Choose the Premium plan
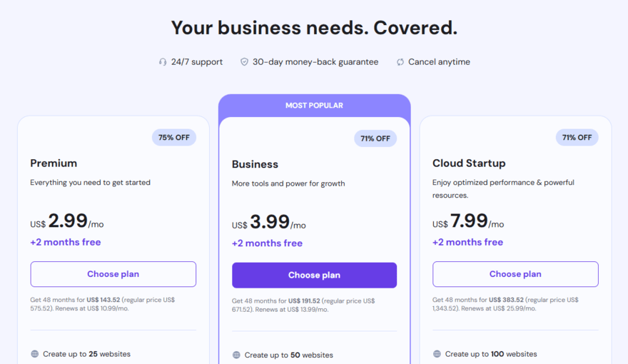Screen dimensions: 628x364 [113, 274]
